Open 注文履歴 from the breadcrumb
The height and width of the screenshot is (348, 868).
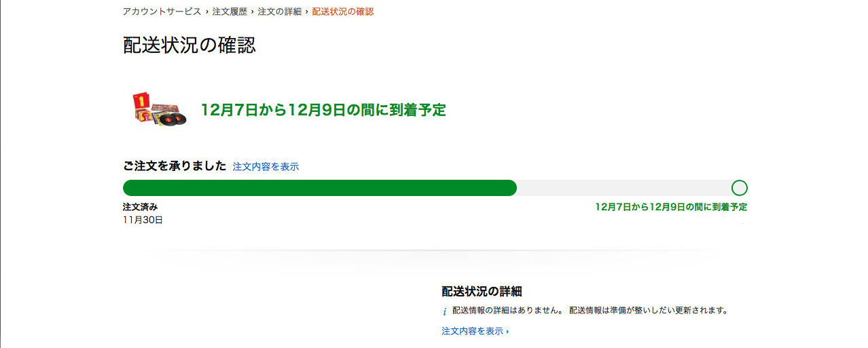pyautogui.click(x=230, y=12)
